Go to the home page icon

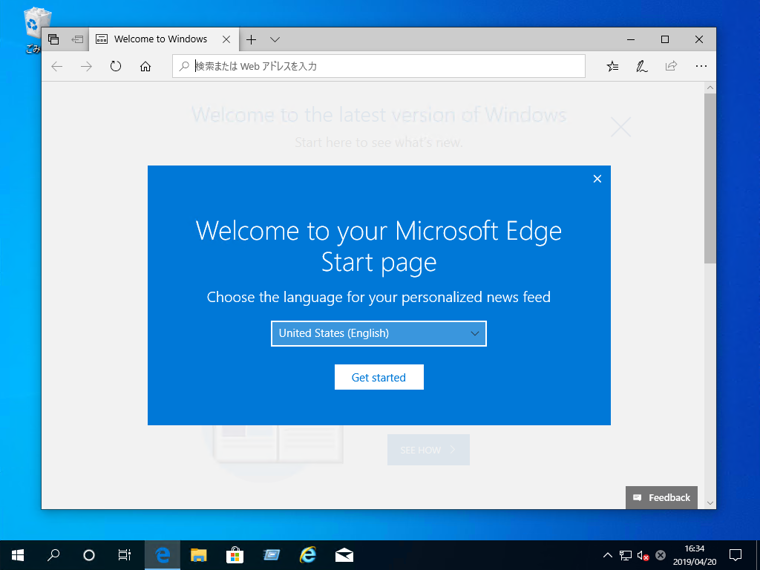[145, 66]
